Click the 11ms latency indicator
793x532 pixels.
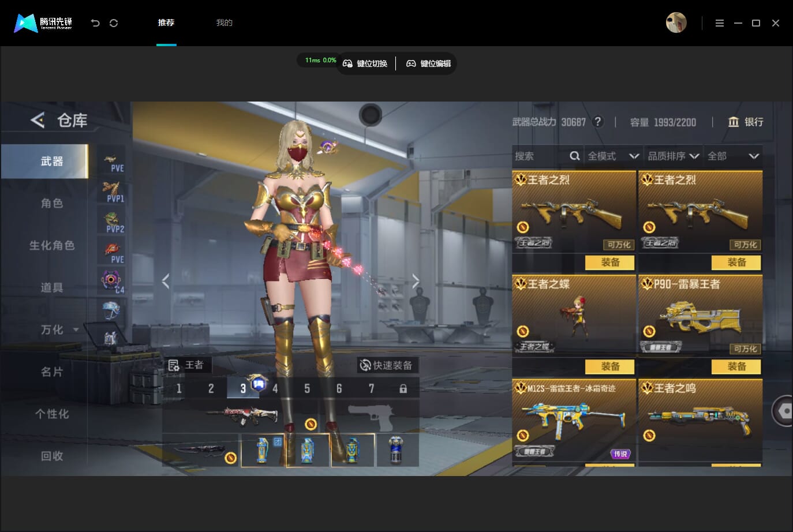pos(320,60)
